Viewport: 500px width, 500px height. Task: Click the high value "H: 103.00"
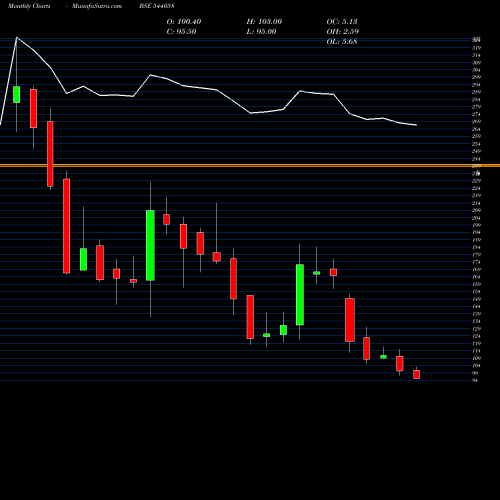[264, 22]
